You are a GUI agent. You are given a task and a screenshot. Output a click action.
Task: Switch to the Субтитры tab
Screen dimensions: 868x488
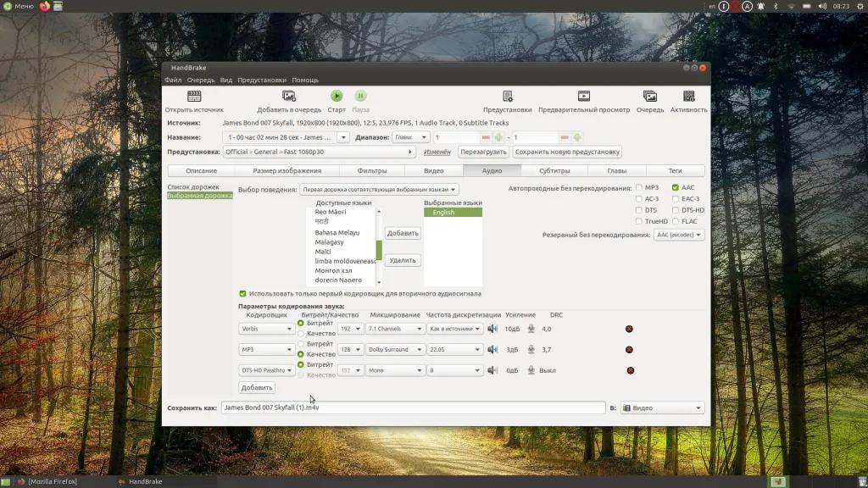coord(554,170)
